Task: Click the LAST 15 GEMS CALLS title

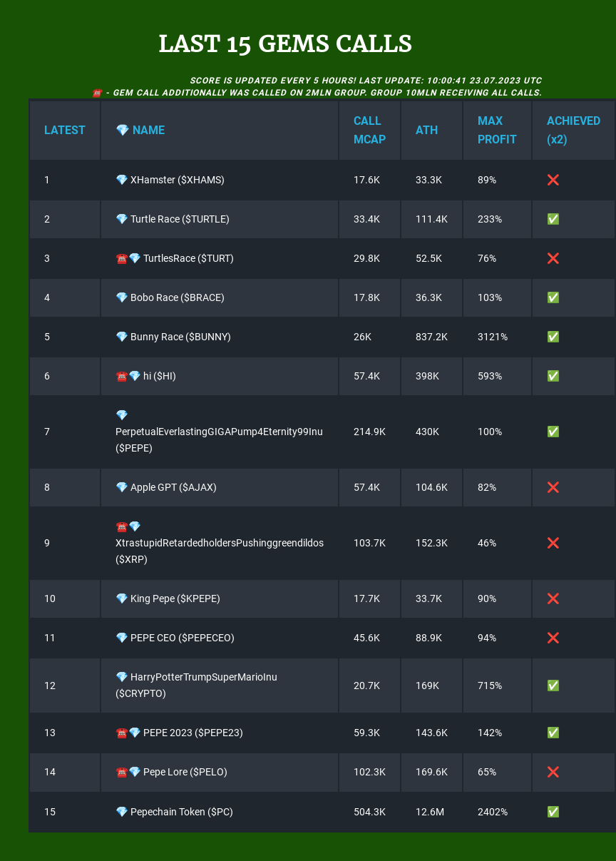Action: click(285, 44)
